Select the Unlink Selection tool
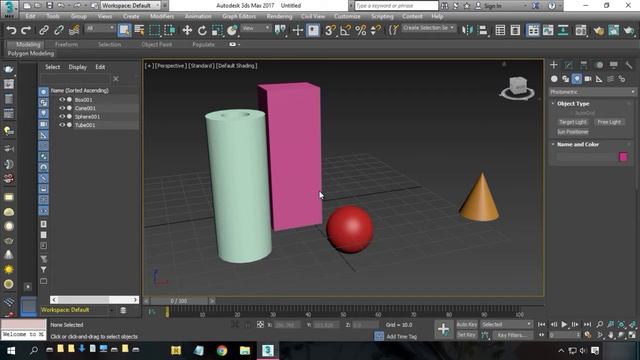The image size is (640, 360). (x=59, y=30)
